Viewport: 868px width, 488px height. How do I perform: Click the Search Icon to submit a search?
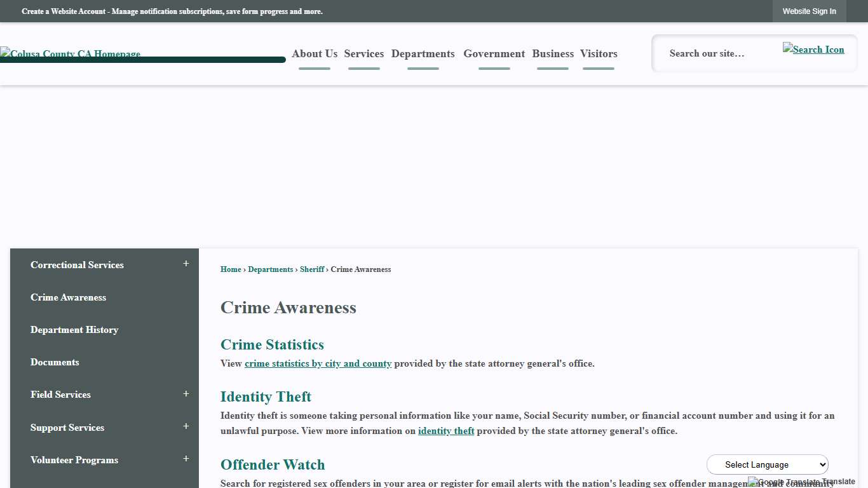coord(813,50)
